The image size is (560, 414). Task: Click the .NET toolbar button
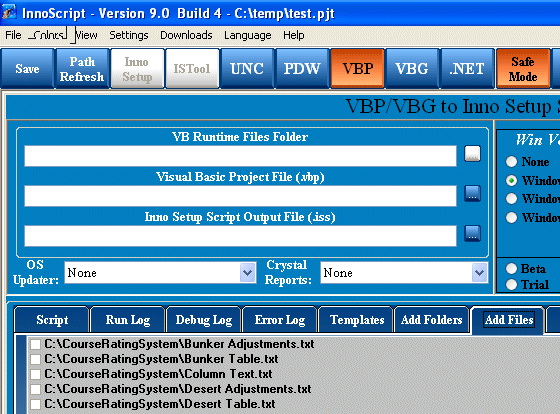467,69
